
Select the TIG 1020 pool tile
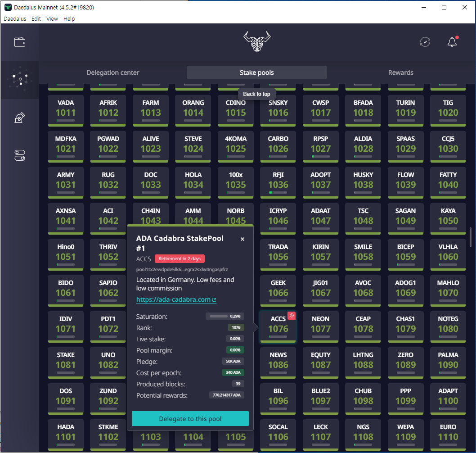tap(448, 111)
